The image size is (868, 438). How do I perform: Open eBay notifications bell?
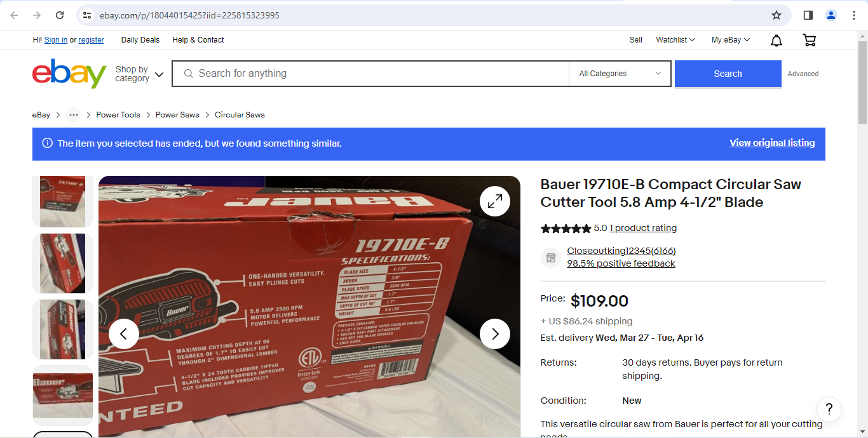tap(776, 41)
